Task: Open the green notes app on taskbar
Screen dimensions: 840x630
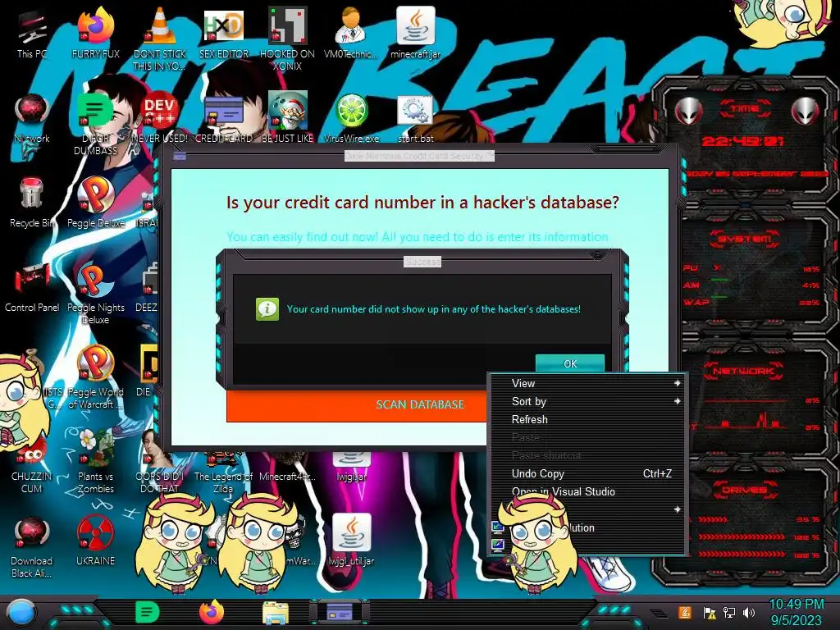Action: 147,612
